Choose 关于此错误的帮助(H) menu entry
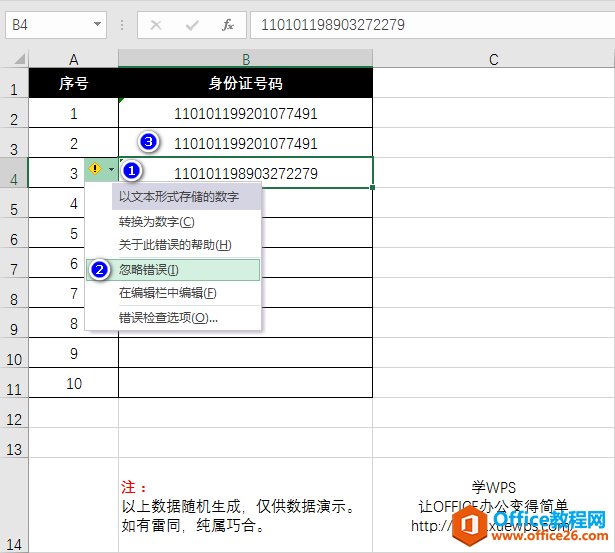 point(175,245)
